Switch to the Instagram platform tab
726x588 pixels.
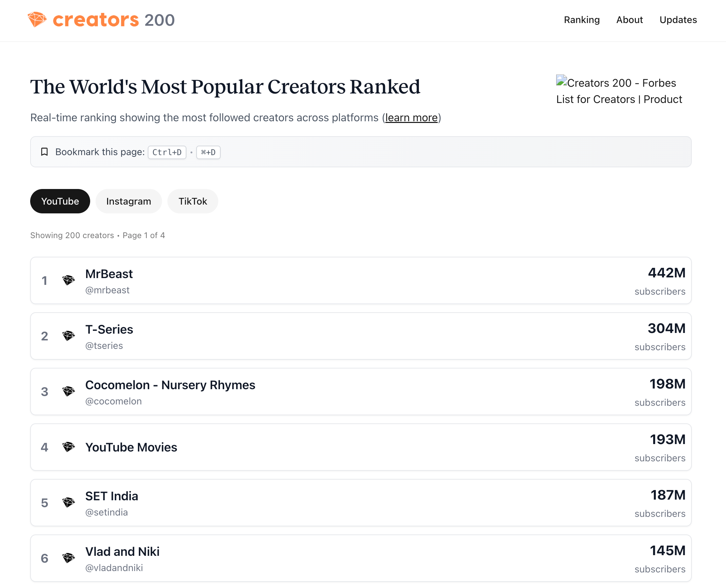pyautogui.click(x=128, y=201)
